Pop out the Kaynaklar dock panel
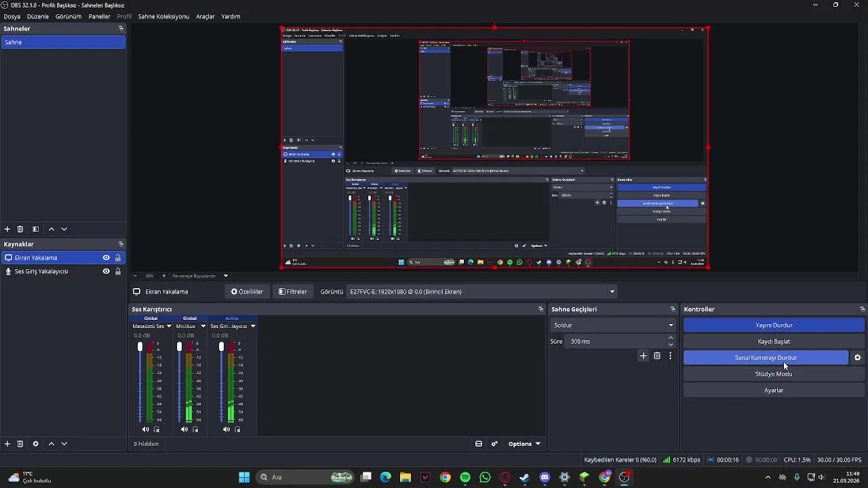Image resolution: width=868 pixels, height=488 pixels. [x=121, y=244]
